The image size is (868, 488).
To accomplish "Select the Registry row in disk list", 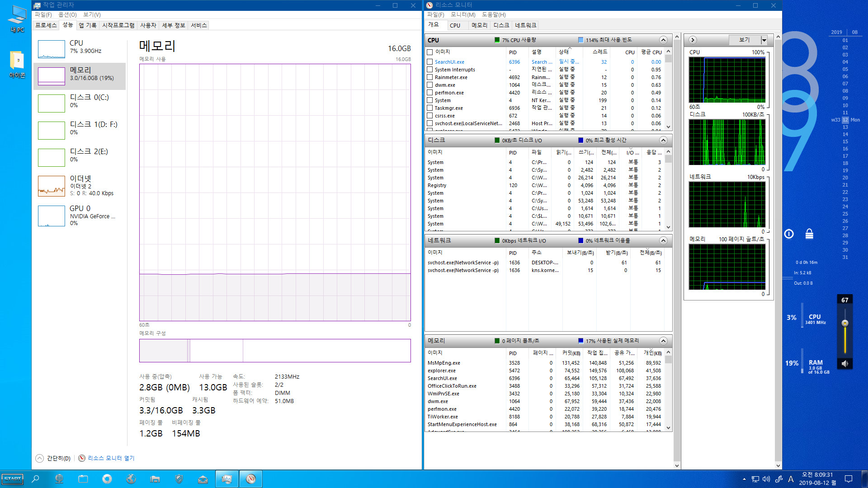I will click(x=545, y=185).
